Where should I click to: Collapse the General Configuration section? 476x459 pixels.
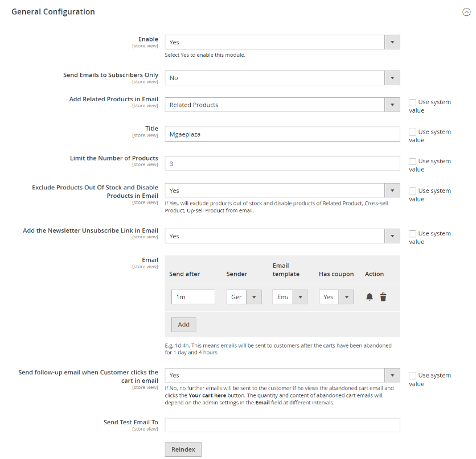466,12
